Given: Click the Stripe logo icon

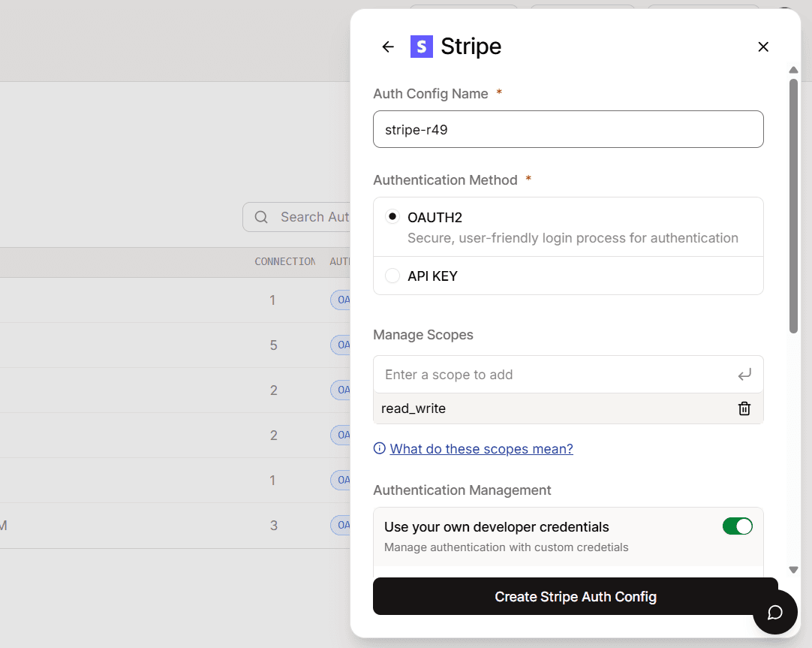Looking at the screenshot, I should coord(422,47).
